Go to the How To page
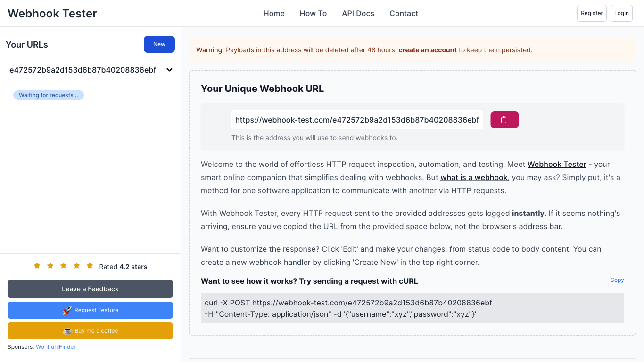The height and width of the screenshot is (362, 644). [313, 13]
